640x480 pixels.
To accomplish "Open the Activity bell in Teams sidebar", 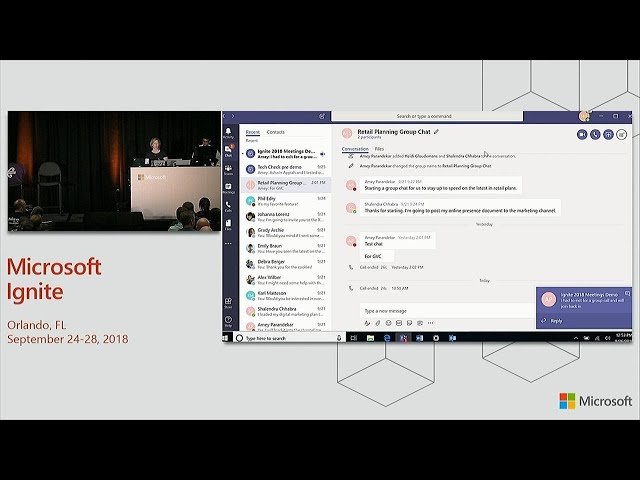I will coord(228,132).
